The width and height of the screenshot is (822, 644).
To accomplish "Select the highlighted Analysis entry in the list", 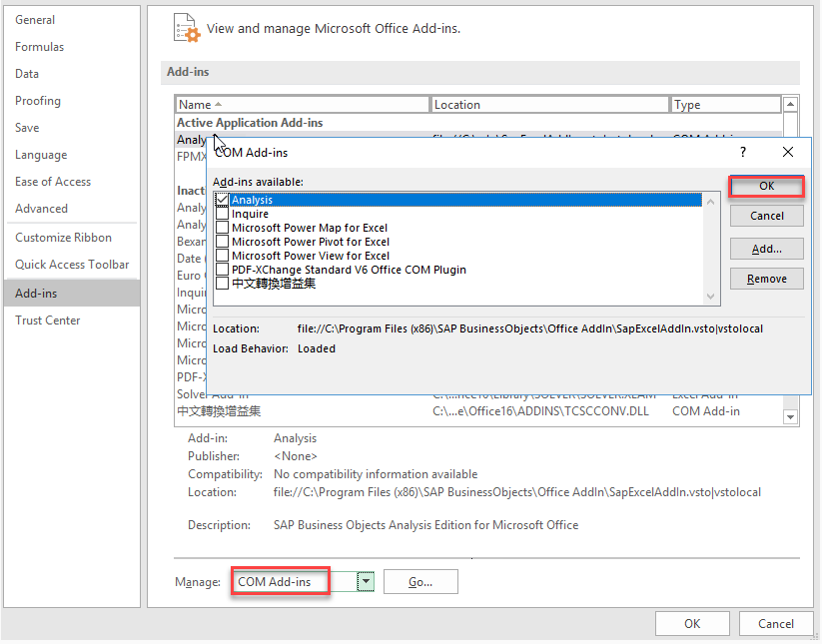I will pyautogui.click(x=300, y=200).
